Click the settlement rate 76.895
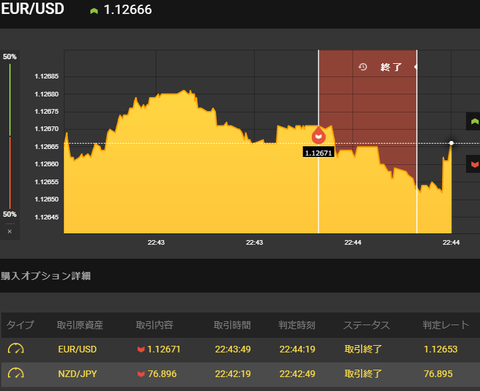This screenshot has height=391, width=480. (x=438, y=374)
